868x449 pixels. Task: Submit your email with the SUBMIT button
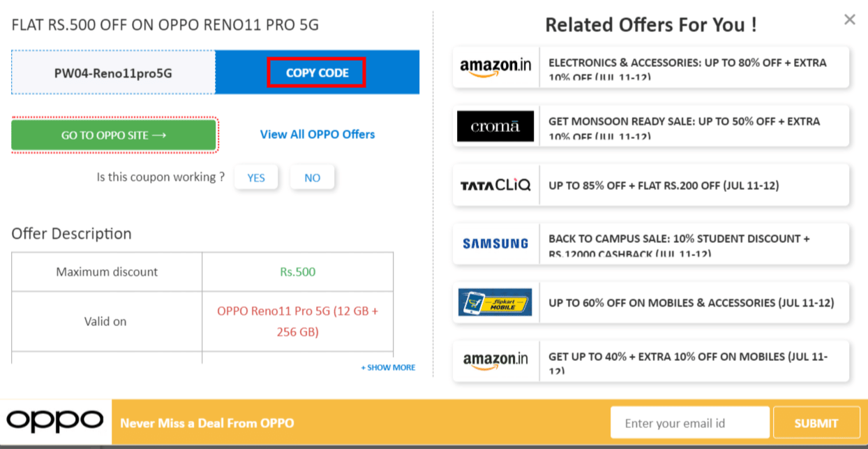tap(816, 422)
